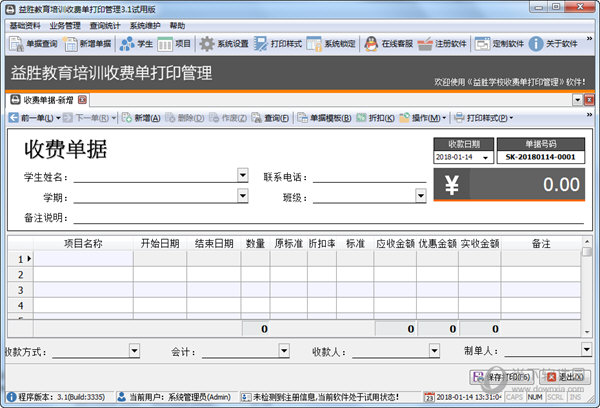Click the grid scroll-up arrow
Screen dimensions: 600x408
[586, 242]
